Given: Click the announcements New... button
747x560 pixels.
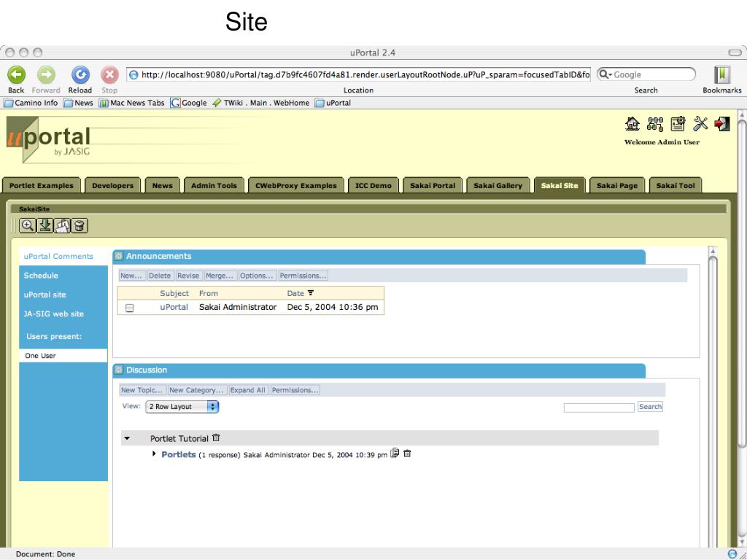Looking at the screenshot, I should (x=131, y=276).
